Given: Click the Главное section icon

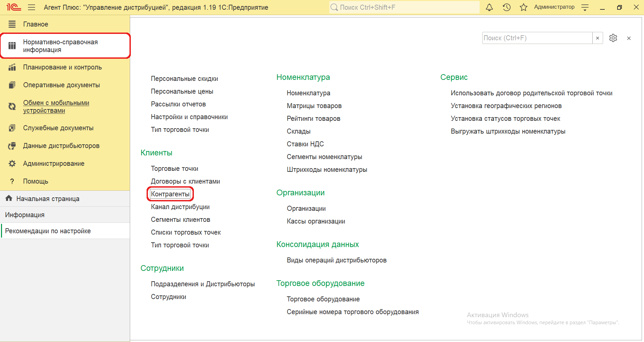Looking at the screenshot, I should tap(12, 24).
